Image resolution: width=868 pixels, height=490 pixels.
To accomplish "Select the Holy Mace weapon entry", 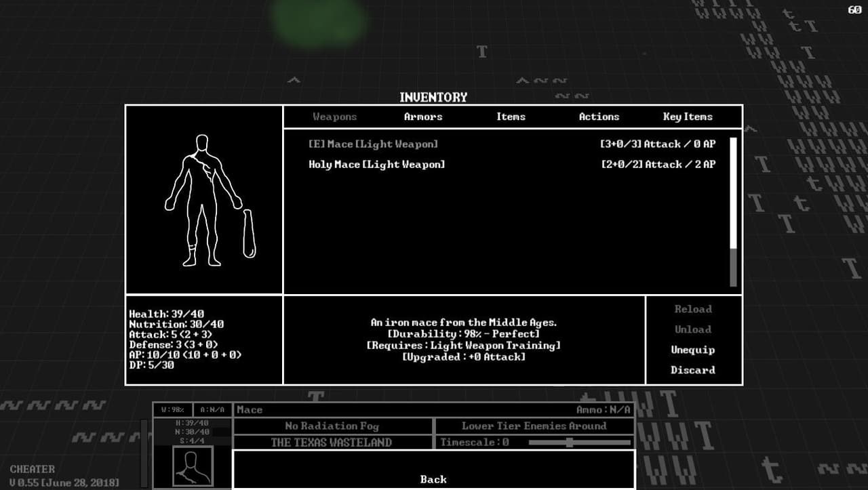I will pos(512,165).
